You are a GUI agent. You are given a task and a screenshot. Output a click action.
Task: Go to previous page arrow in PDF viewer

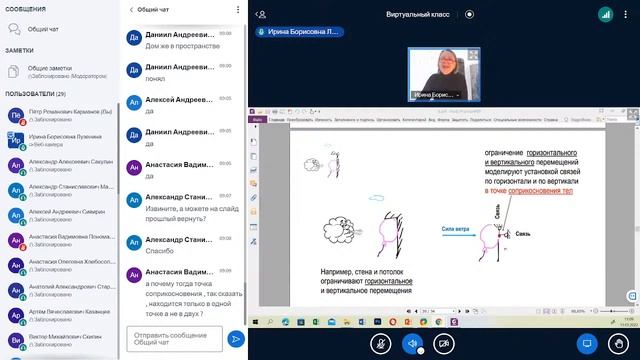416,311
